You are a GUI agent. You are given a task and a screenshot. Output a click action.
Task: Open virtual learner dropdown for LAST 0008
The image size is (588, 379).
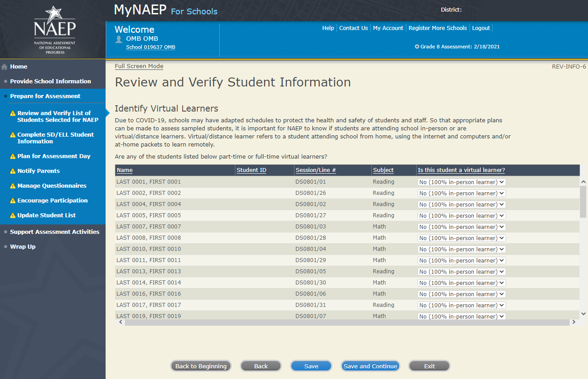coord(461,238)
